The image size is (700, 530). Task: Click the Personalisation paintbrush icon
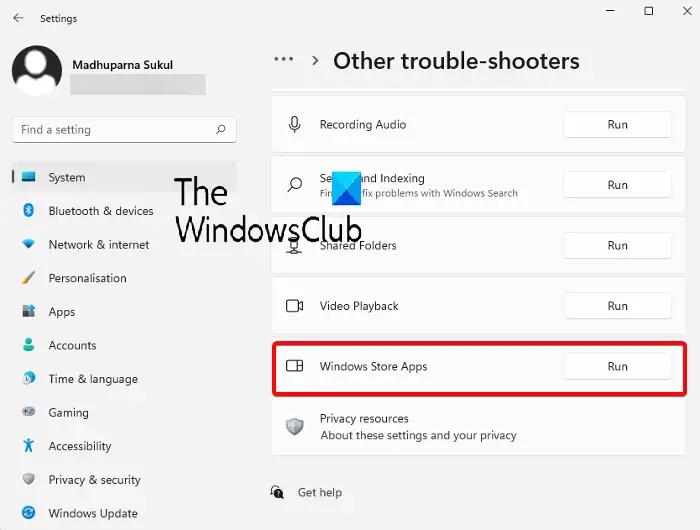[29, 278]
